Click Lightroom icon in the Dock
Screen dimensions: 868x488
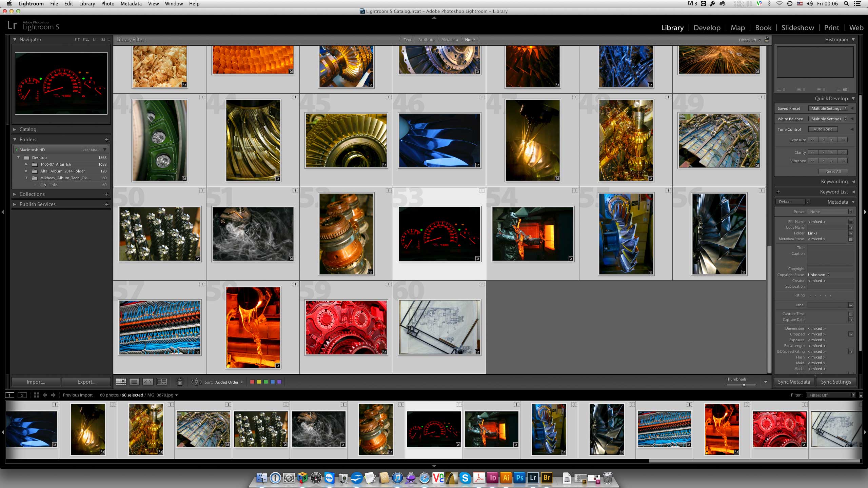click(533, 478)
